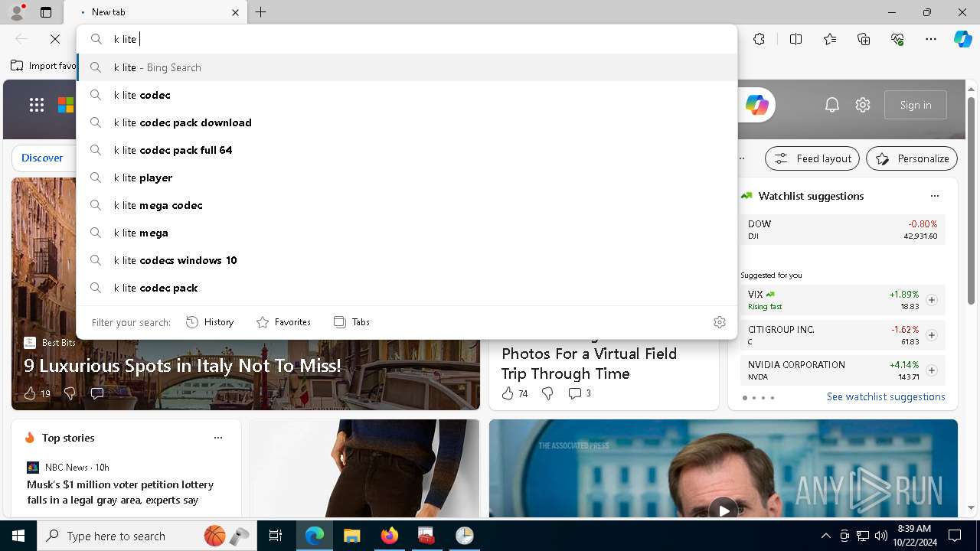Choose suggestion 'k lite mega codec'
980x551 pixels.
point(407,205)
